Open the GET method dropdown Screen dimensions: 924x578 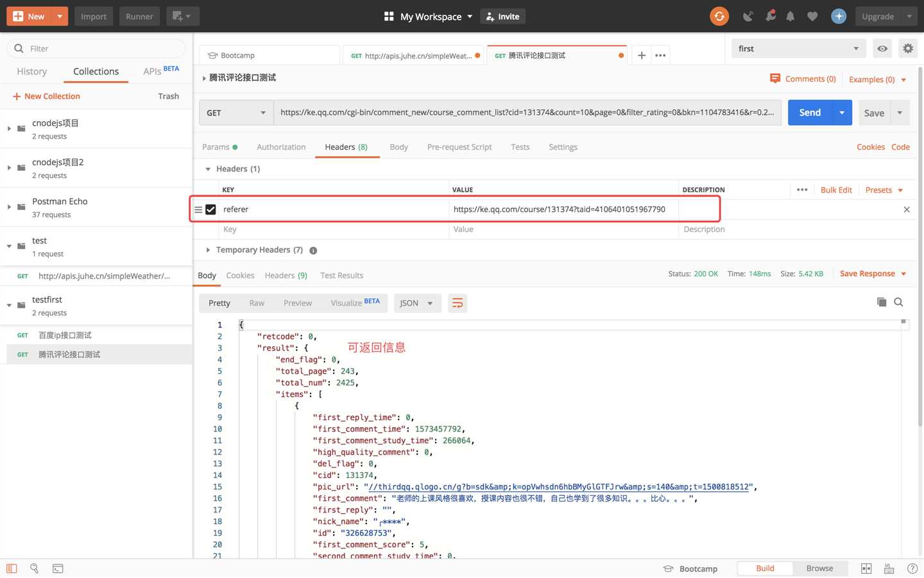pyautogui.click(x=236, y=112)
